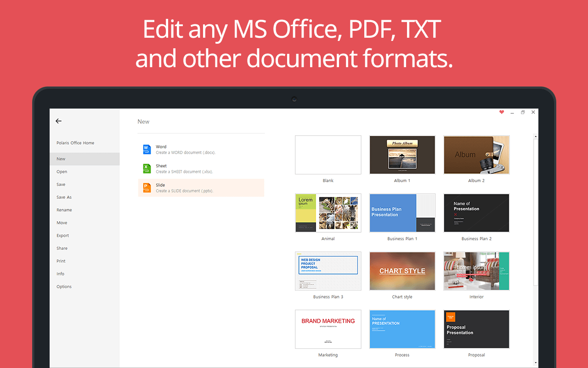Click the scrollbar down arrow
The image size is (588, 368).
point(535,363)
